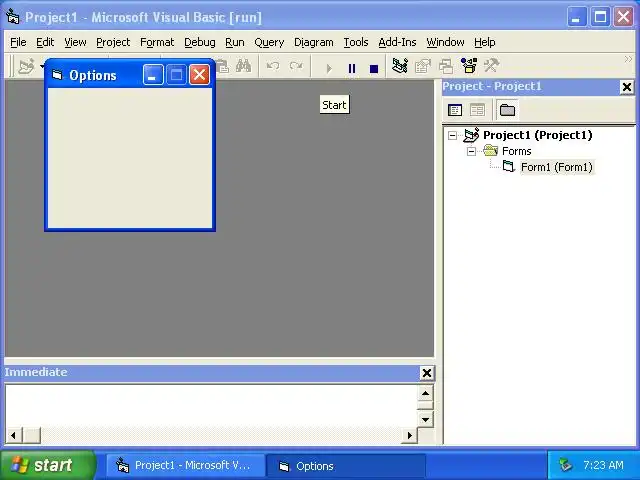Maximize the Microsoft Visual Basic window
The image size is (640, 480).
coord(600,17)
